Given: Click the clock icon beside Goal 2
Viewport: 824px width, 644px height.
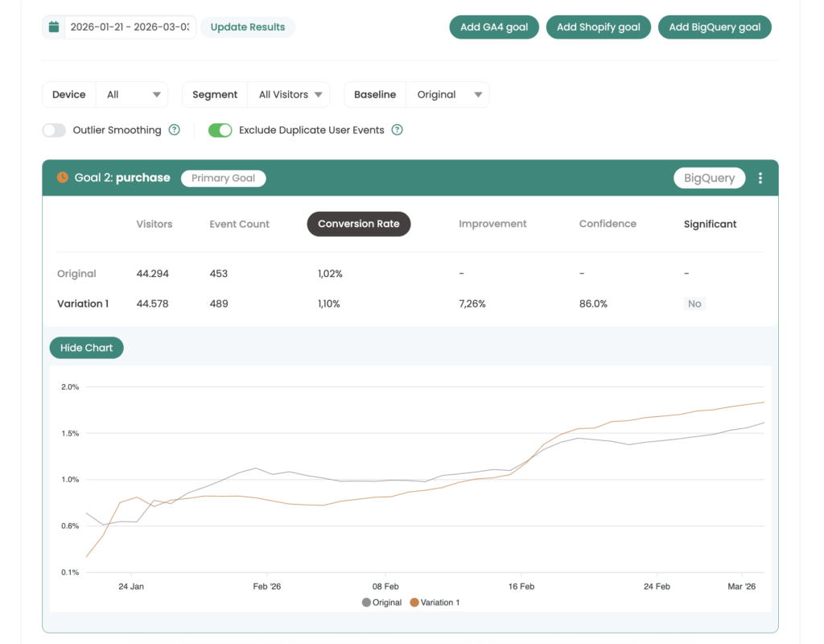Looking at the screenshot, I should click(63, 178).
